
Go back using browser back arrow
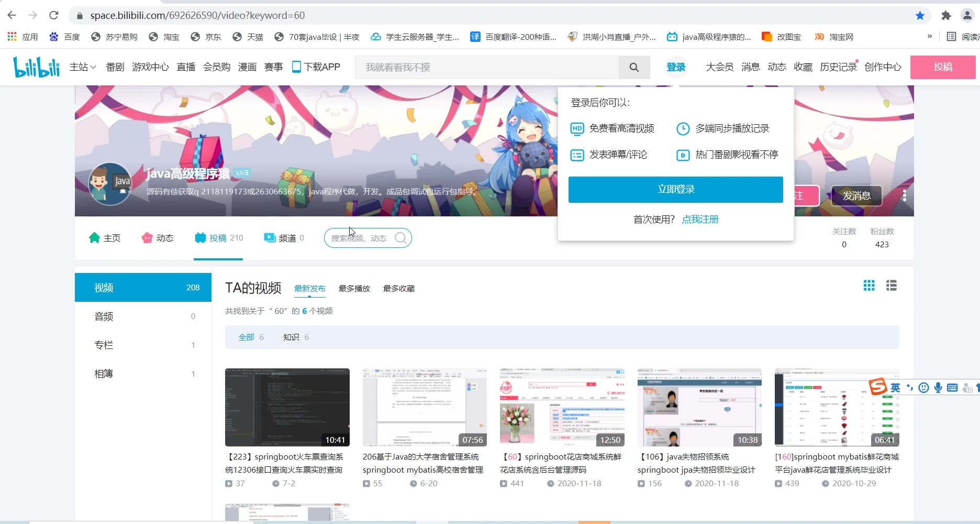[12, 15]
